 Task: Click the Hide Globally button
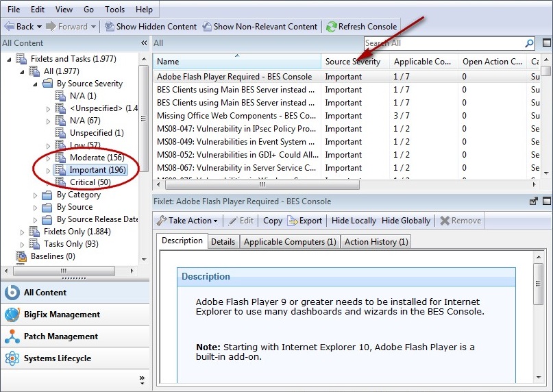[406, 221]
